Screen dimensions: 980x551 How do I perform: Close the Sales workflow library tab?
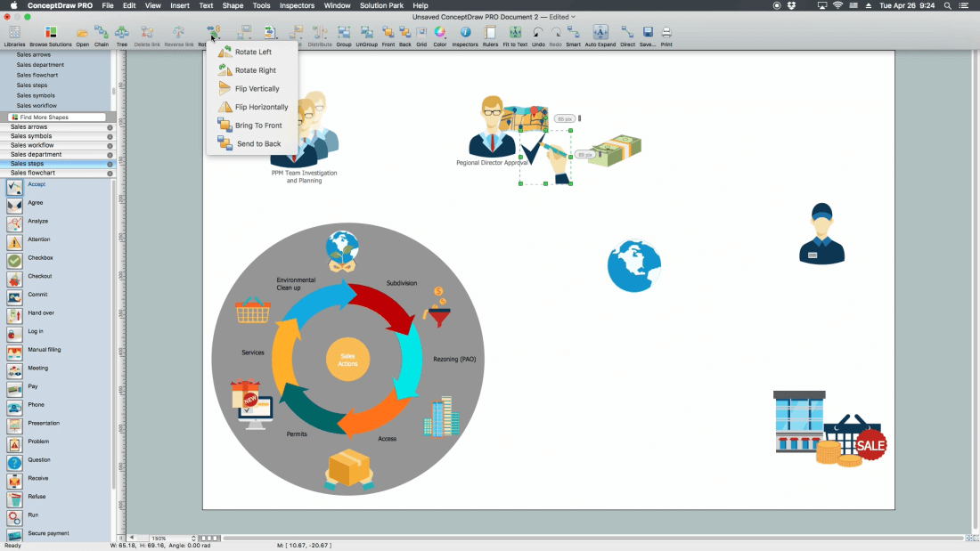pos(110,146)
